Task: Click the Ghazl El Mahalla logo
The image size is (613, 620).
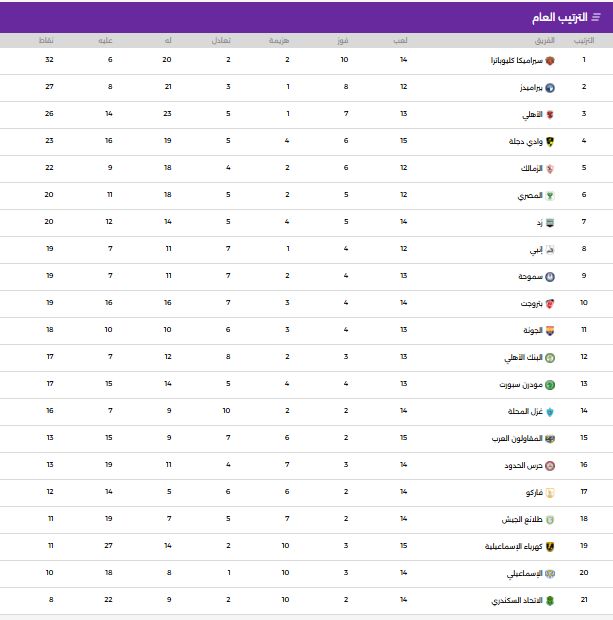Action: pos(549,411)
